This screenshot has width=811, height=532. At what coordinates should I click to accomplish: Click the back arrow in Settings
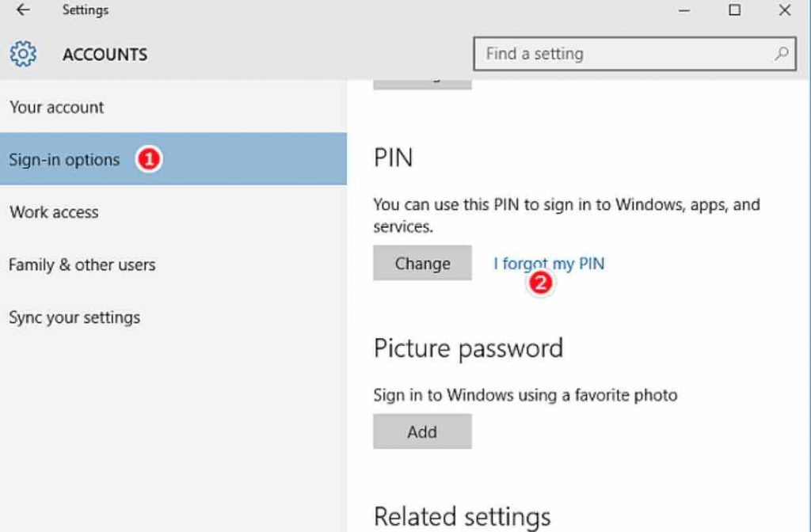tap(21, 10)
